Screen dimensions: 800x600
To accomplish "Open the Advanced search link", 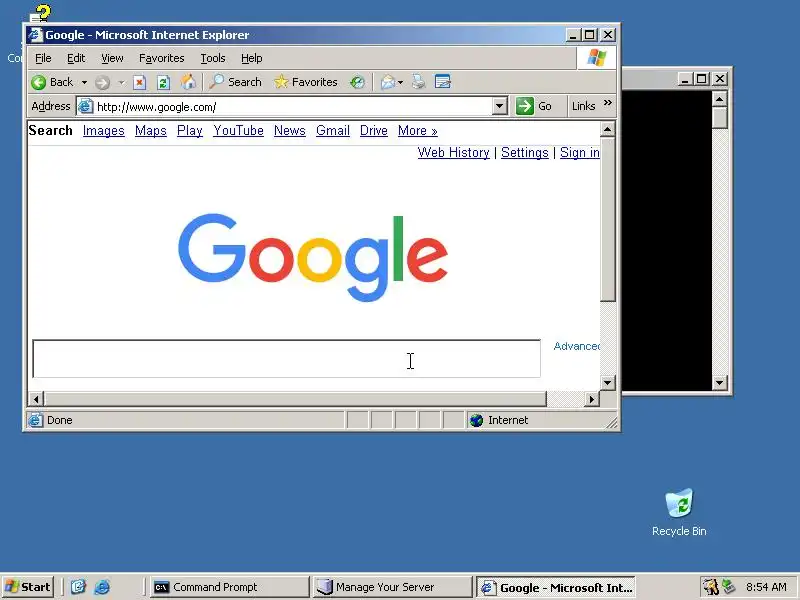I will click(577, 346).
